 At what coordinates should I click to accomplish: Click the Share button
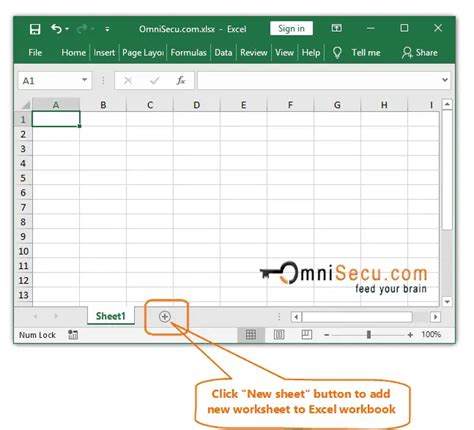click(420, 53)
